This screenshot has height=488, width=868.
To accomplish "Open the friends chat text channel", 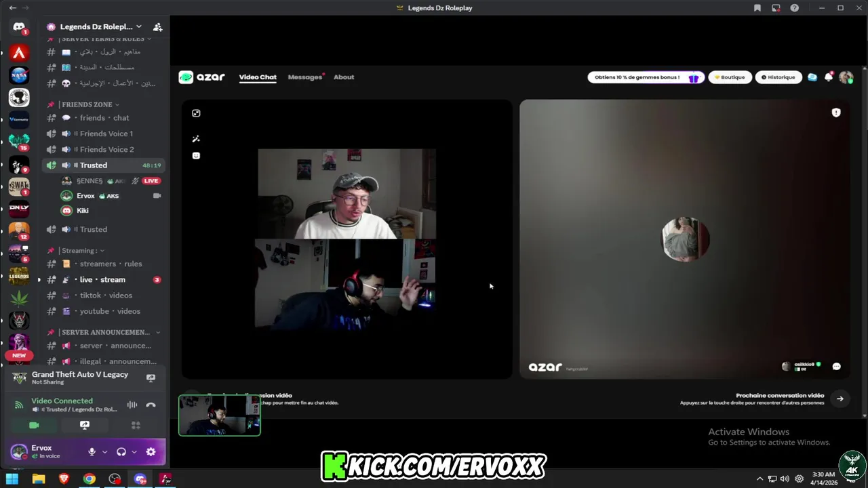I will [103, 118].
